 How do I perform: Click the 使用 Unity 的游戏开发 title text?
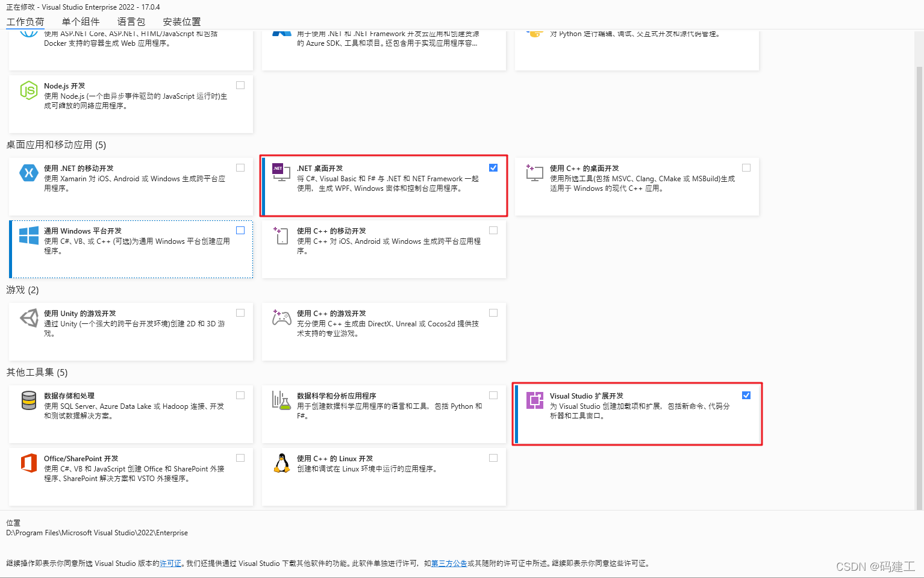(x=80, y=314)
